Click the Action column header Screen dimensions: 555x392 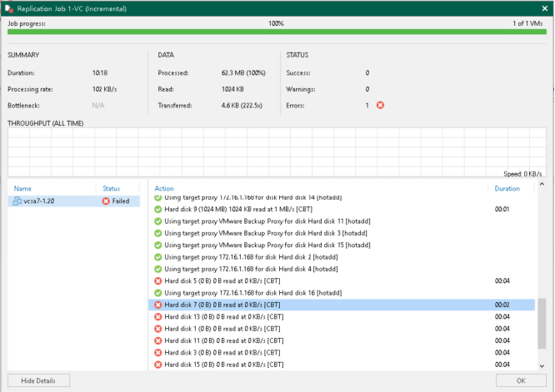point(164,188)
